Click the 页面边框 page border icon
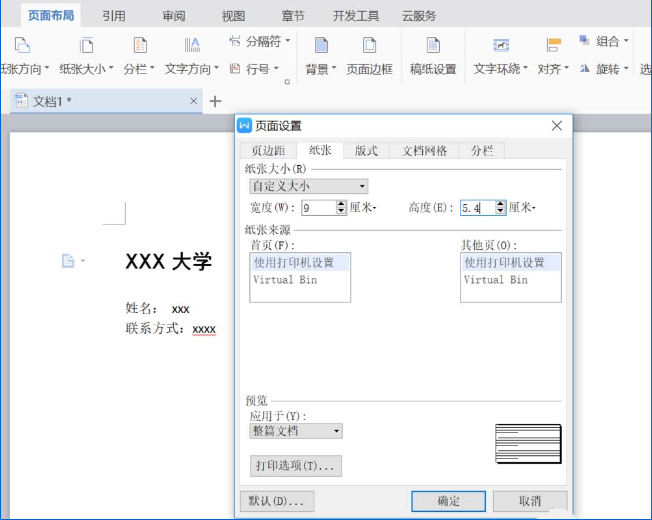Image resolution: width=652 pixels, height=520 pixels. point(369,46)
